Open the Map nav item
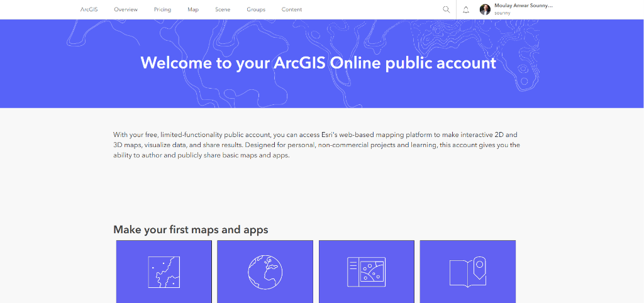Screen dimensions: 644x303 coord(193,9)
